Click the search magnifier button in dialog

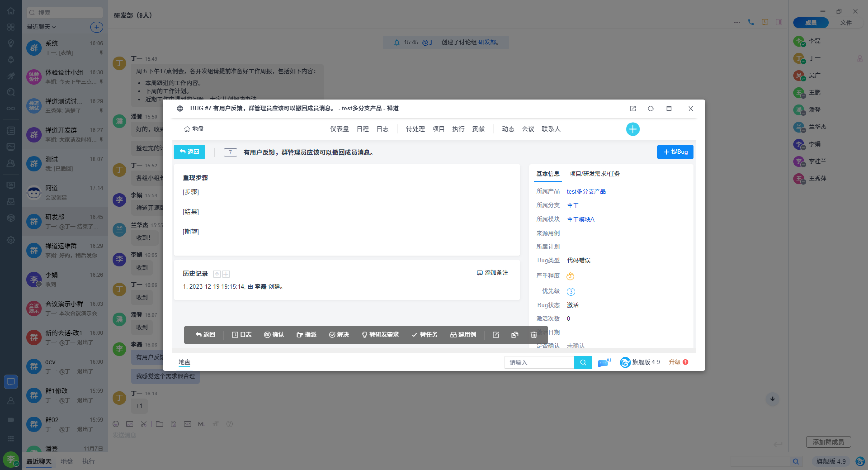pyautogui.click(x=583, y=362)
